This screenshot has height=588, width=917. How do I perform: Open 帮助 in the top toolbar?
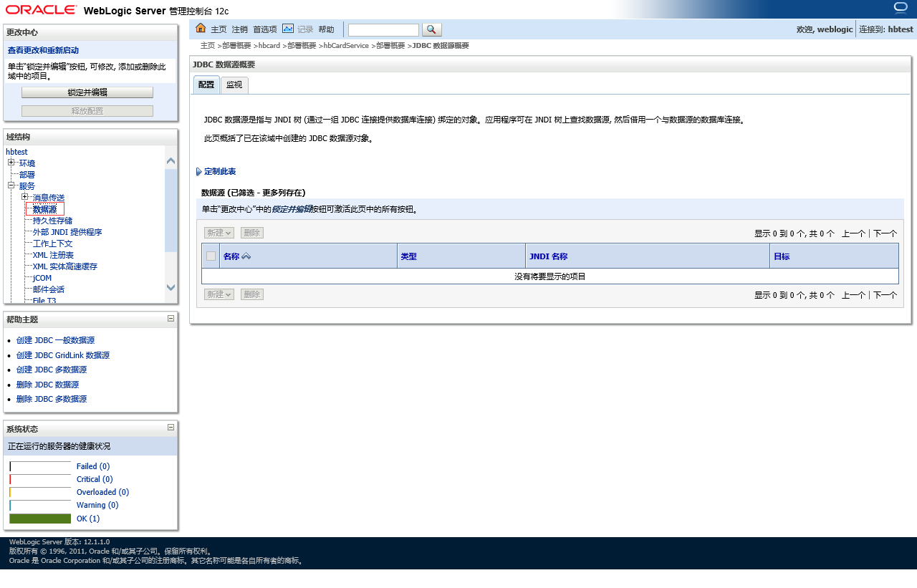(326, 29)
